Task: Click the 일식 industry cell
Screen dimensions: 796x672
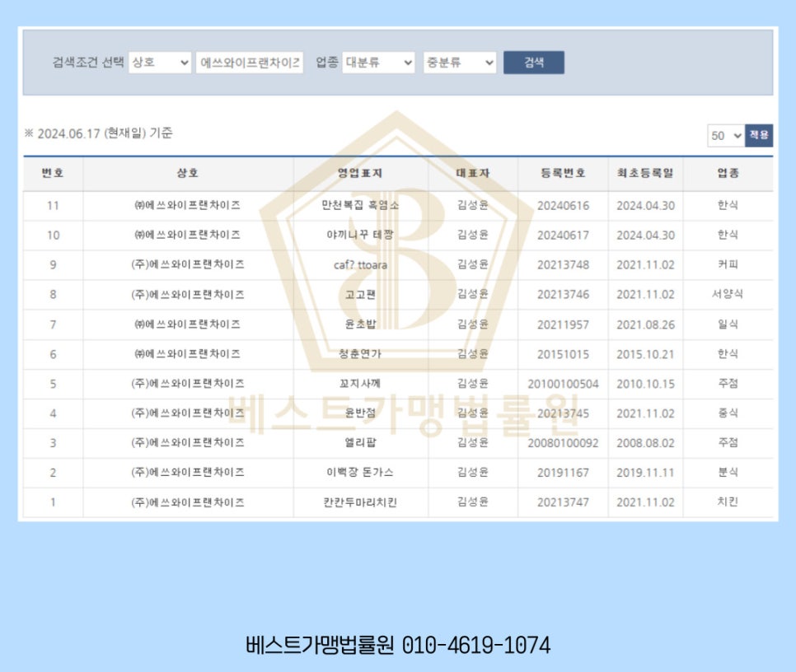Action: [728, 324]
